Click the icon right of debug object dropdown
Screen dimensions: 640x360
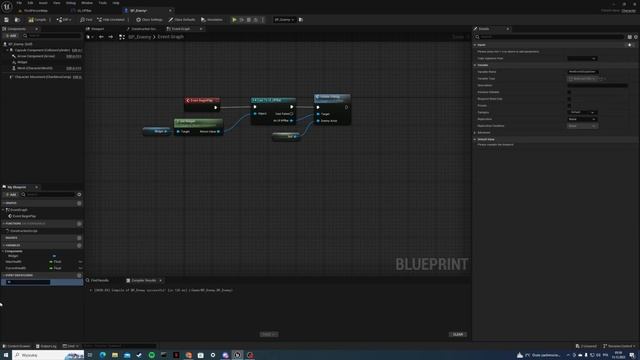301,20
